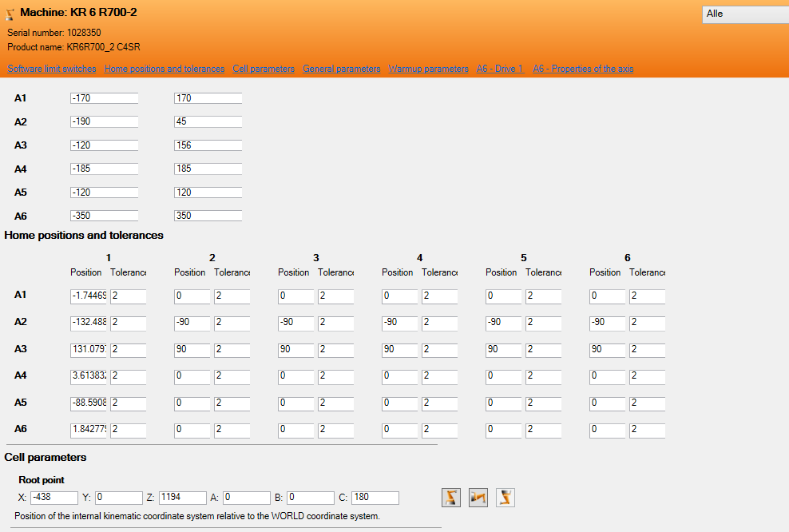Viewport: 789px width, 532px height.
Task: Click the robot icon beside Machine title
Action: point(10,14)
